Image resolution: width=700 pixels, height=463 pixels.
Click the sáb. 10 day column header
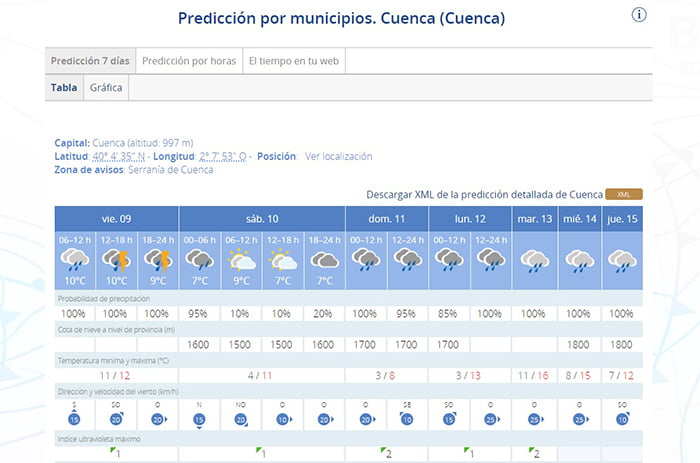[x=262, y=218]
